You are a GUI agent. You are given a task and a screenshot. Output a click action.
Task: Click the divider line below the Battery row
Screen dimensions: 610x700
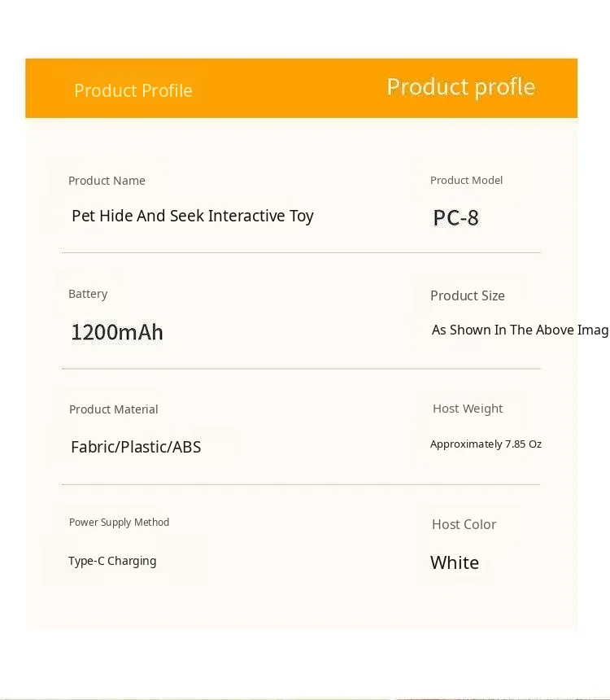coord(301,369)
